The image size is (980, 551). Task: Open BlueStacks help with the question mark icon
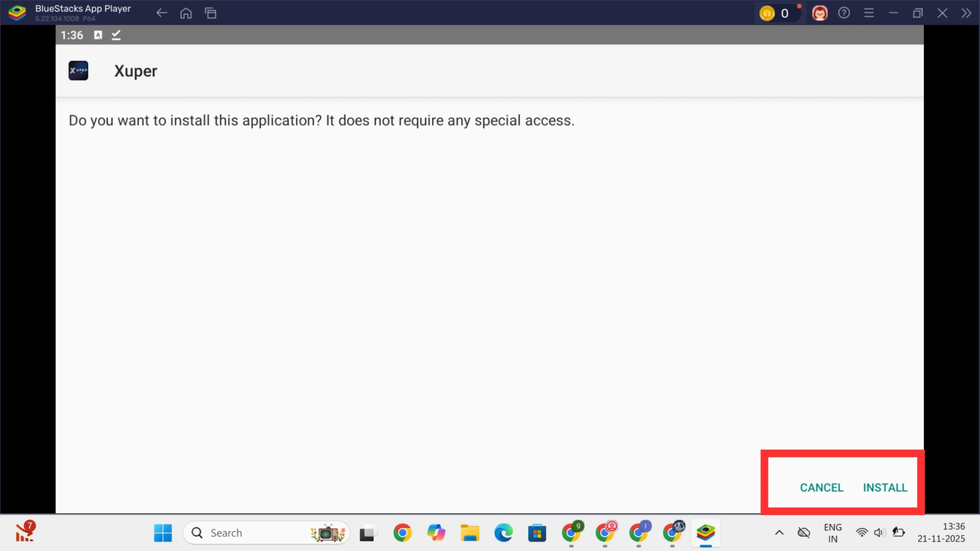[x=844, y=13]
